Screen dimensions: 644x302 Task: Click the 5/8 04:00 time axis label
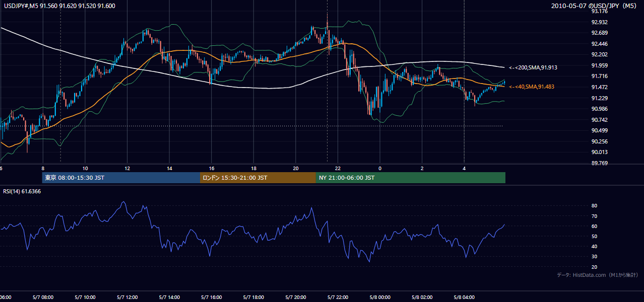(x=464, y=297)
